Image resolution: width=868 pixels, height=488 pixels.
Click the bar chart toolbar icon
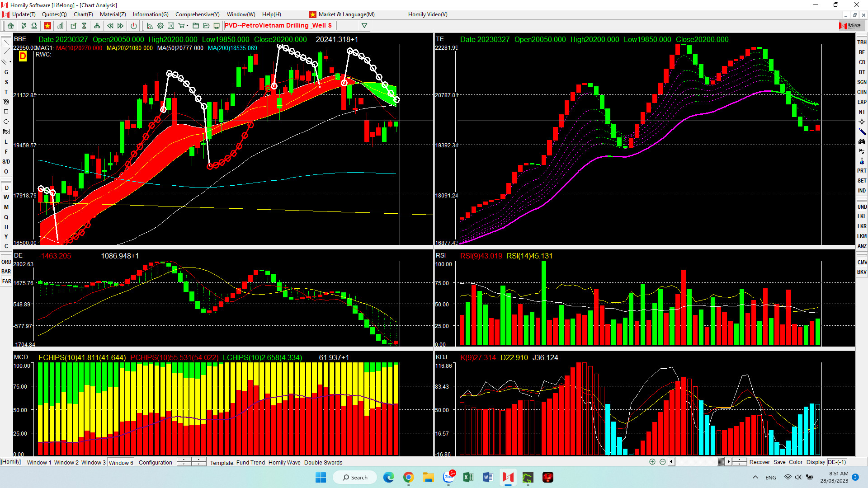click(60, 26)
